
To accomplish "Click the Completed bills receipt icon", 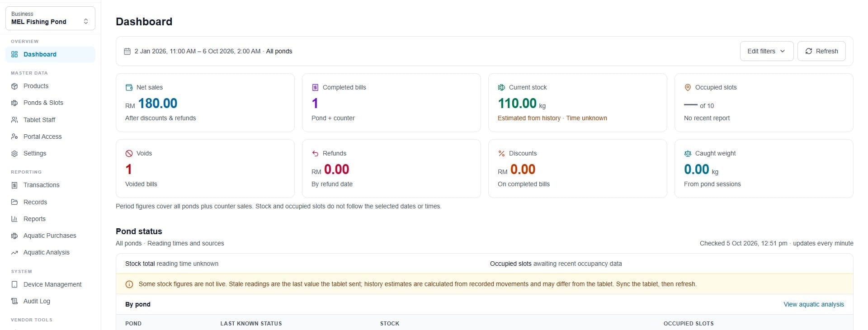I will 315,87.
